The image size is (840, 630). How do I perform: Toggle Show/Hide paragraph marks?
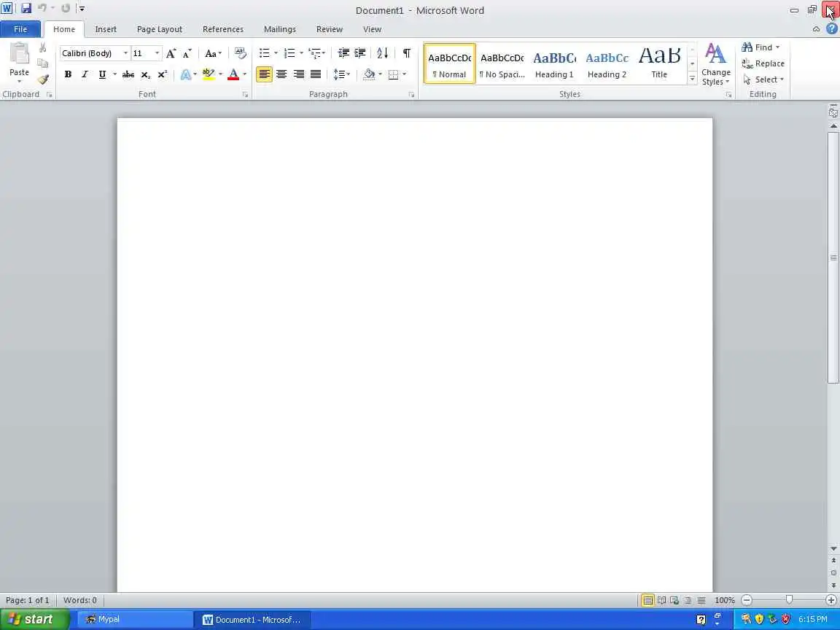pyautogui.click(x=407, y=53)
